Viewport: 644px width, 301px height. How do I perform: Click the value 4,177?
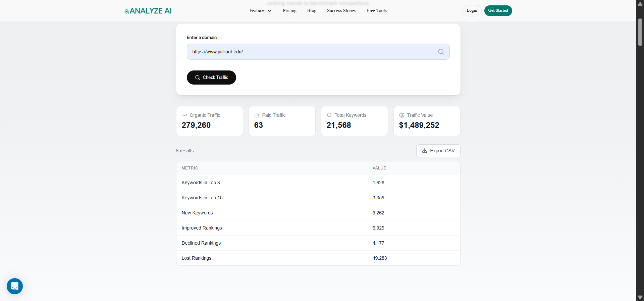pos(378,243)
